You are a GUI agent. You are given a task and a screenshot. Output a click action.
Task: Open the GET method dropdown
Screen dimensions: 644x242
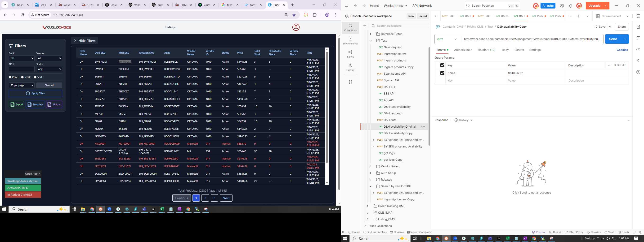click(x=447, y=39)
